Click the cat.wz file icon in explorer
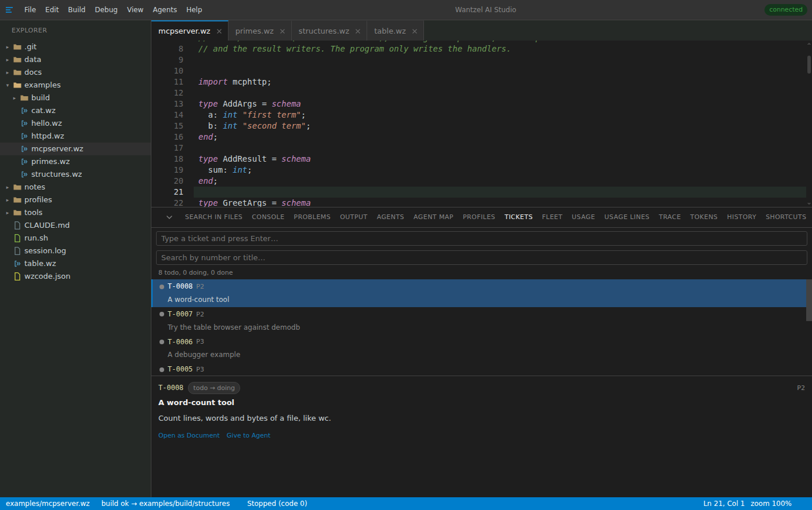Image resolution: width=812 pixels, height=510 pixels. click(x=24, y=111)
